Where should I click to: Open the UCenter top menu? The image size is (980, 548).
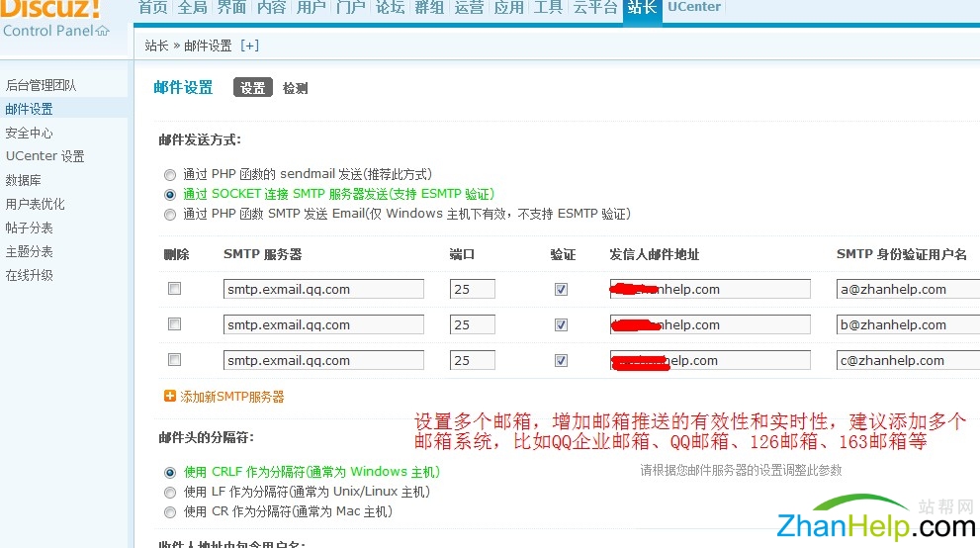[694, 7]
